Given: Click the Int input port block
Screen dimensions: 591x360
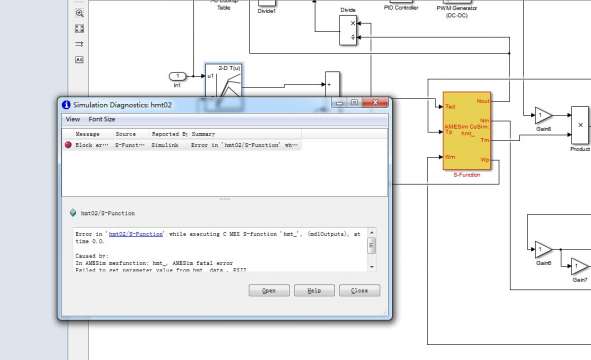Looking at the screenshot, I should 178,77.
